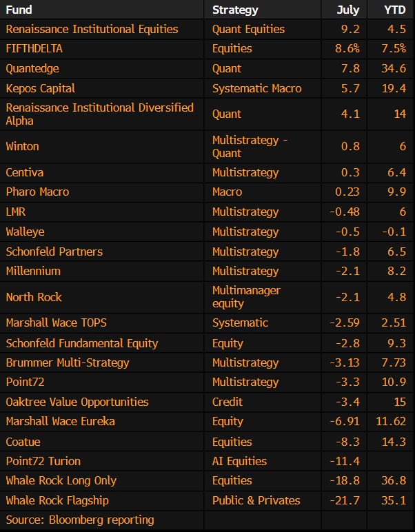The width and height of the screenshot is (415, 532).
Task: Click July value 0.23 for Pharo Macro
Action: (347, 192)
